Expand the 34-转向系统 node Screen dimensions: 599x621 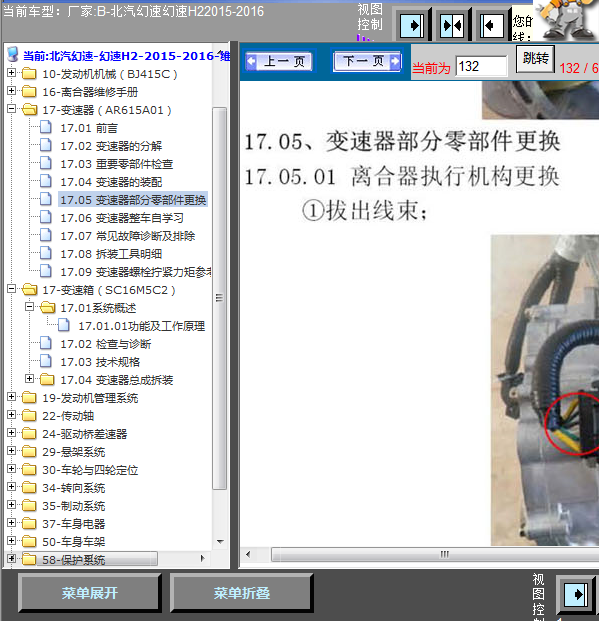tap(11, 487)
